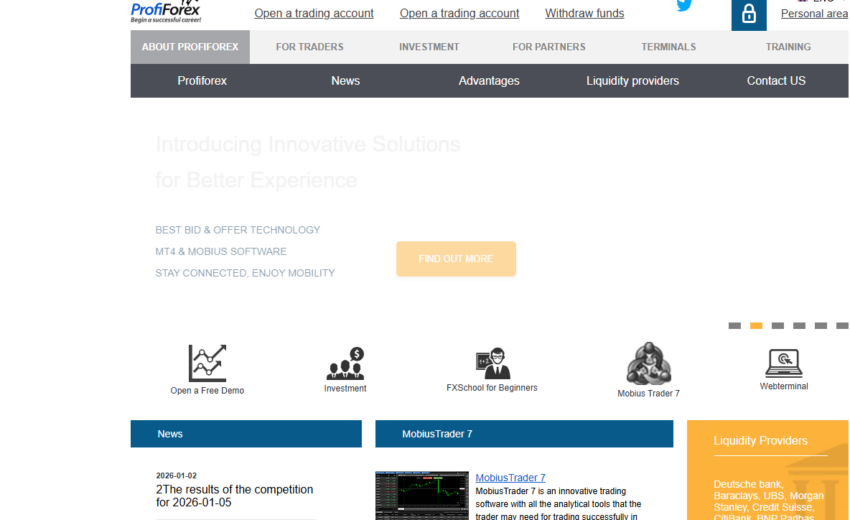Image resolution: width=850 pixels, height=520 pixels.
Task: Click the MobiusTrader 7 panel header
Action: click(524, 434)
